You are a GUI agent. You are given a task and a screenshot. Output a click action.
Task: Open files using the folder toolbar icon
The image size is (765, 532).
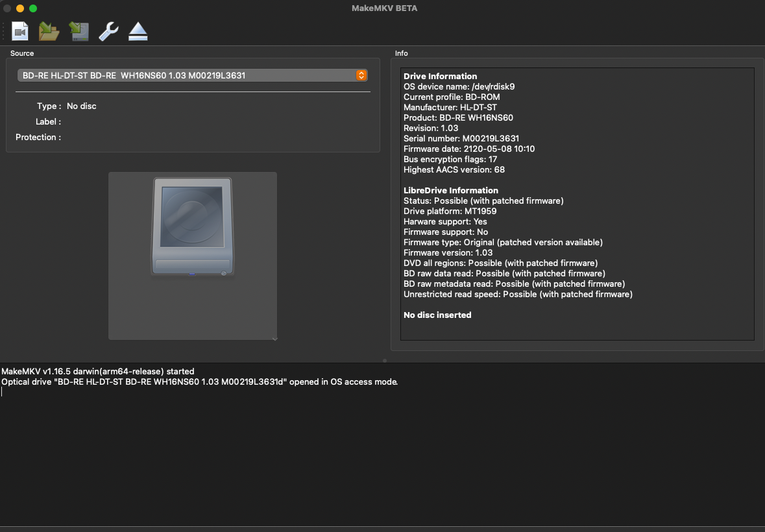(x=49, y=30)
